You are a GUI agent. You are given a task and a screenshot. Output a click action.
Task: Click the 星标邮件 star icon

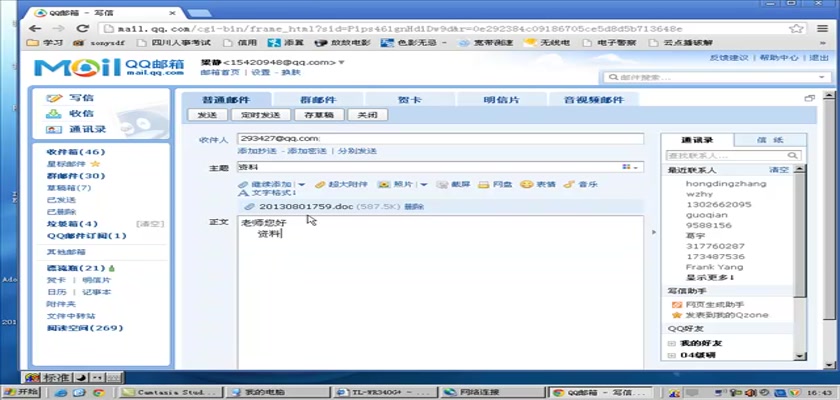click(95, 164)
